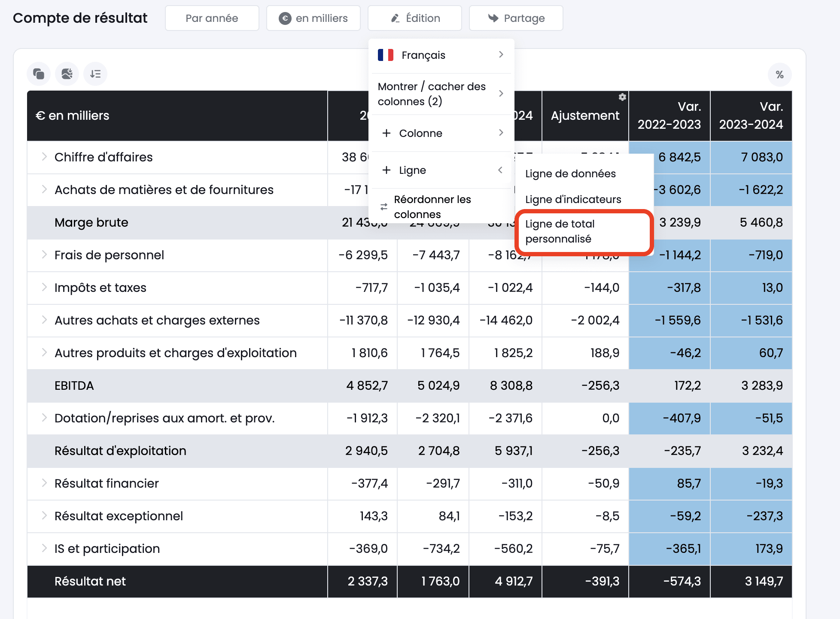Click the -2 002,4 Ajustement cell
Image resolution: width=840 pixels, height=619 pixels.
(585, 320)
